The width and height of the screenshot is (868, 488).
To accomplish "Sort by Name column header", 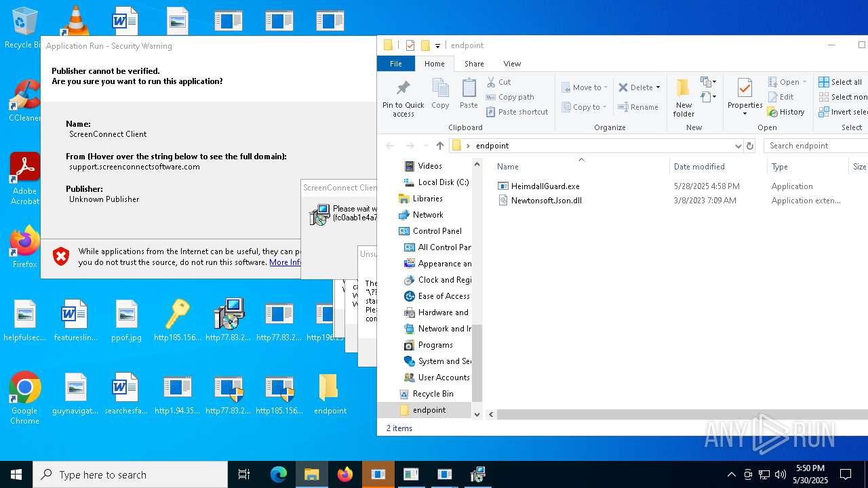I will pyautogui.click(x=507, y=167).
